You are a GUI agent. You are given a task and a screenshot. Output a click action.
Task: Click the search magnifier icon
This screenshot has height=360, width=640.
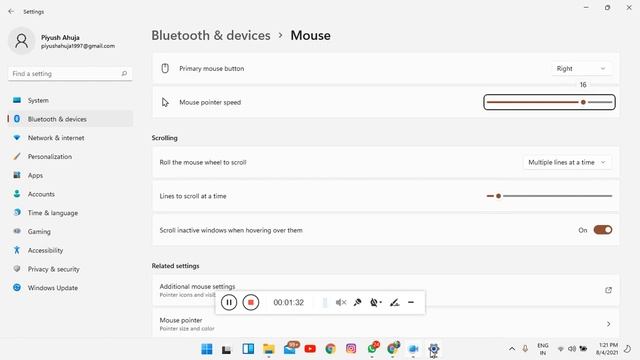tap(124, 73)
